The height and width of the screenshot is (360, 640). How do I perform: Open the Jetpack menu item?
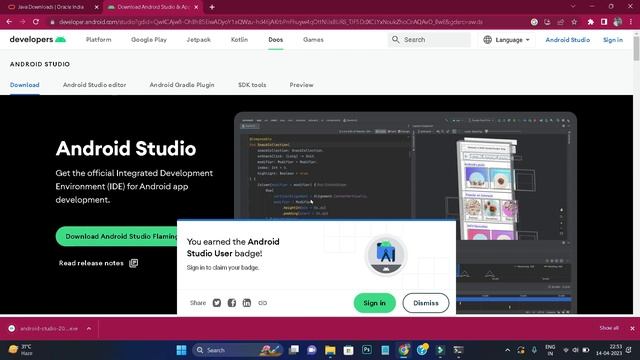pos(199,40)
